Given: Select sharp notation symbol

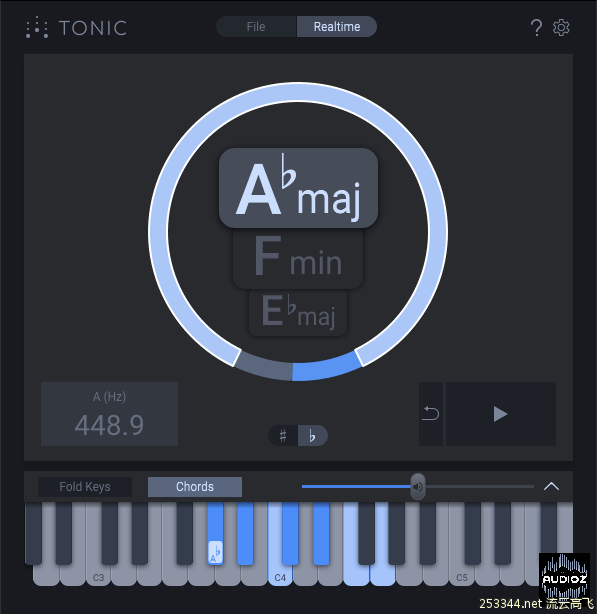Looking at the screenshot, I should click(283, 435).
